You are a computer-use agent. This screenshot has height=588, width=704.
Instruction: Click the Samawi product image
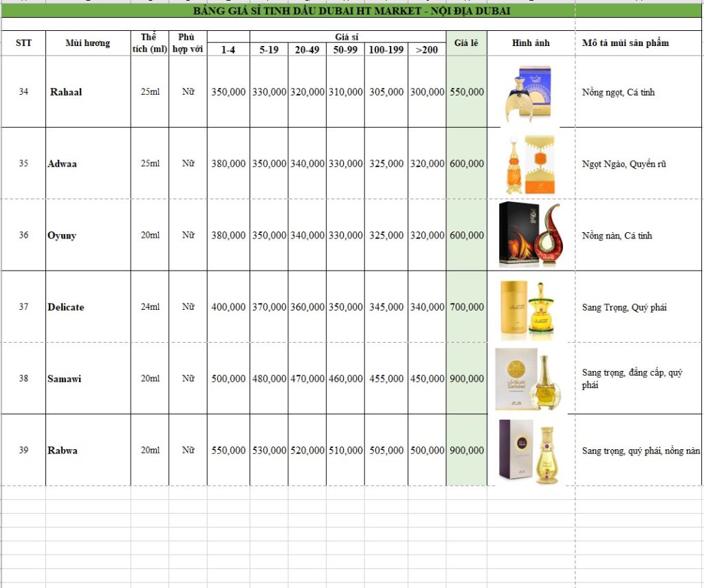click(528, 378)
